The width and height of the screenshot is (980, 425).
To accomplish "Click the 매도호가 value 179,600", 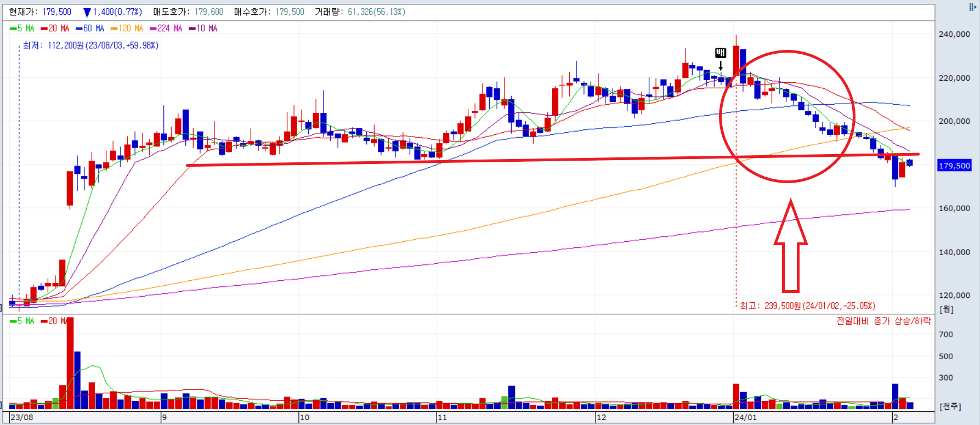I will point(209,12).
